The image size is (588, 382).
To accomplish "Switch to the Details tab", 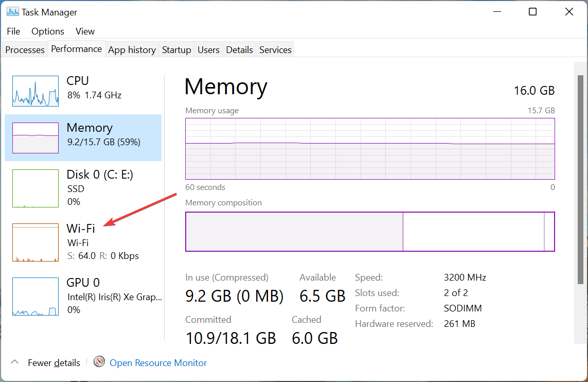I will 239,50.
